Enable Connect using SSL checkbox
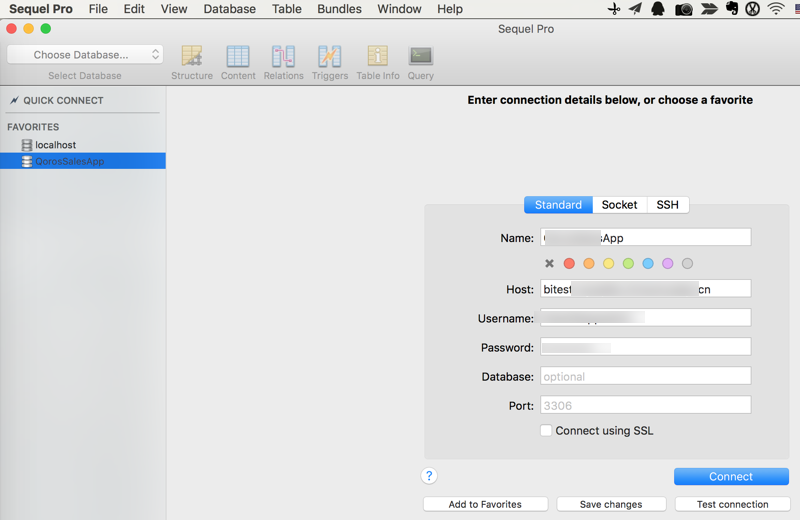Viewport: 800px width, 520px height. [546, 430]
